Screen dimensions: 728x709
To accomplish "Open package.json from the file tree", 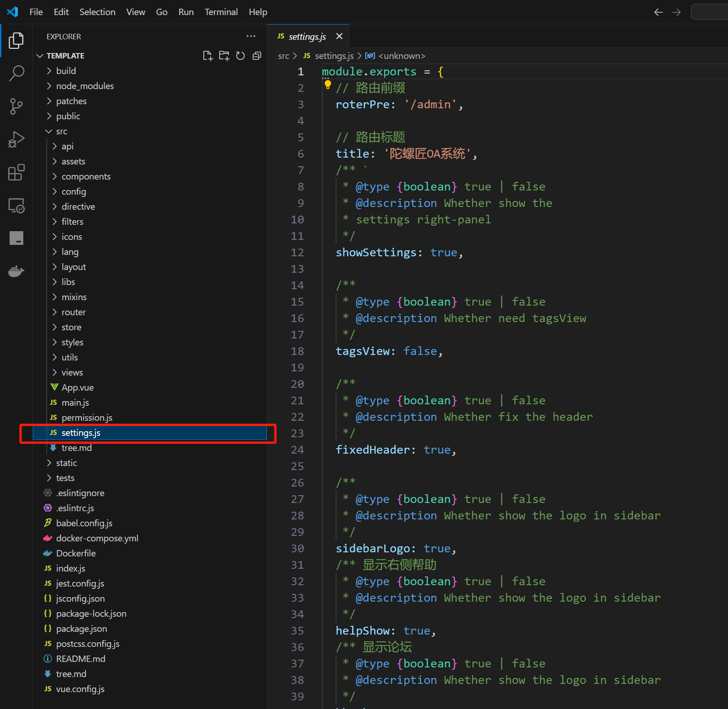I will click(81, 629).
